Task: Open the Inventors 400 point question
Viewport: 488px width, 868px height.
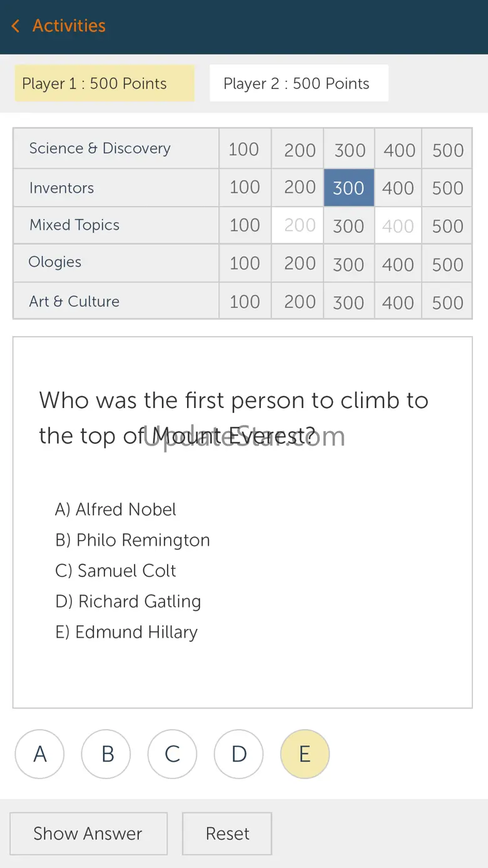Action: [x=399, y=188]
